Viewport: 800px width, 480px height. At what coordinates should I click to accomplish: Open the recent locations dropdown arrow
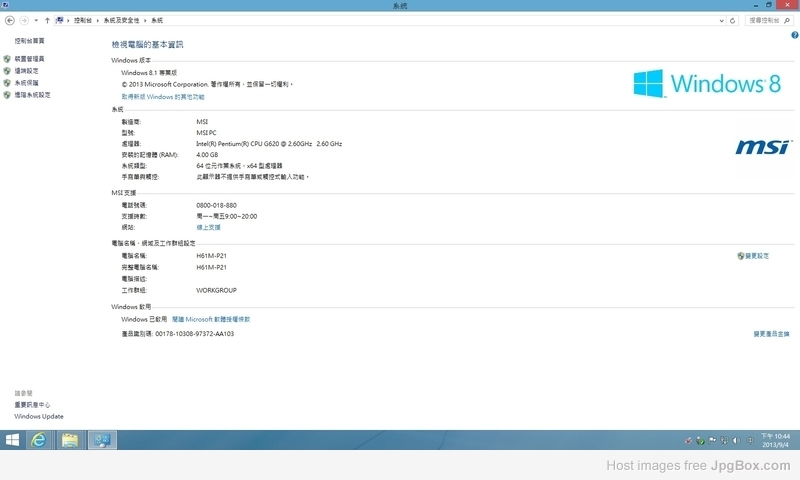[36, 20]
